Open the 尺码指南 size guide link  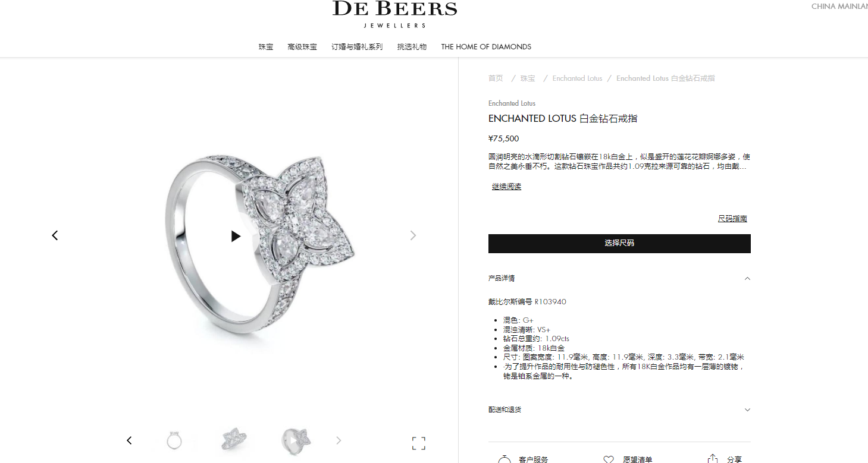pos(732,219)
